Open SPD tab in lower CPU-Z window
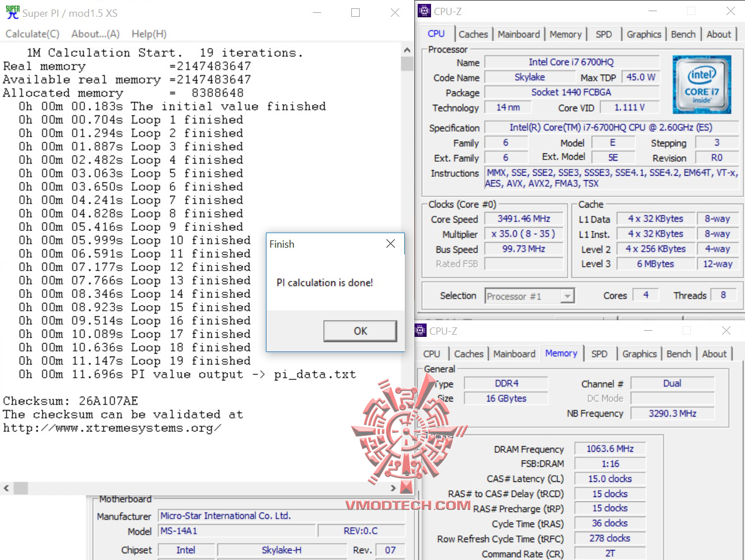Viewport: 745px width, 560px height. coord(599,354)
